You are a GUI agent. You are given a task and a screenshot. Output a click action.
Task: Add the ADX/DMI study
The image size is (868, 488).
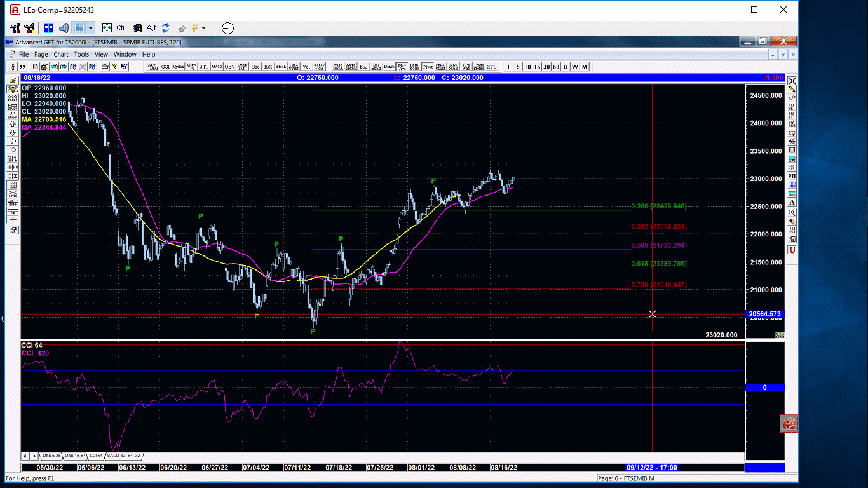pos(153,67)
